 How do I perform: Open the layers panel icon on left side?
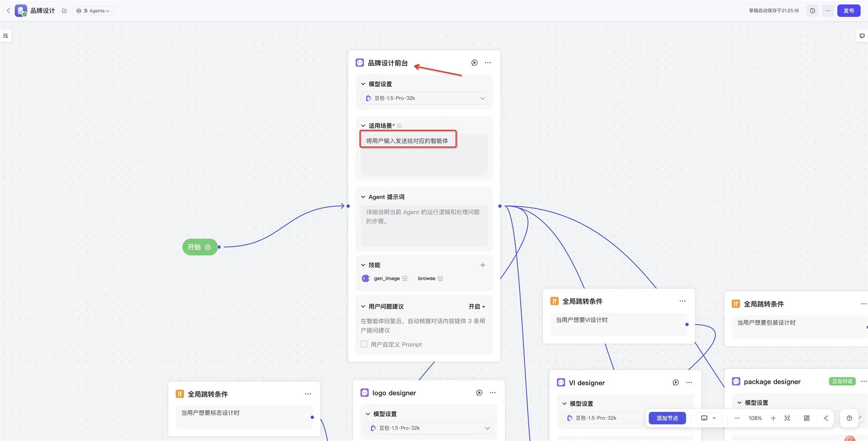[6, 36]
